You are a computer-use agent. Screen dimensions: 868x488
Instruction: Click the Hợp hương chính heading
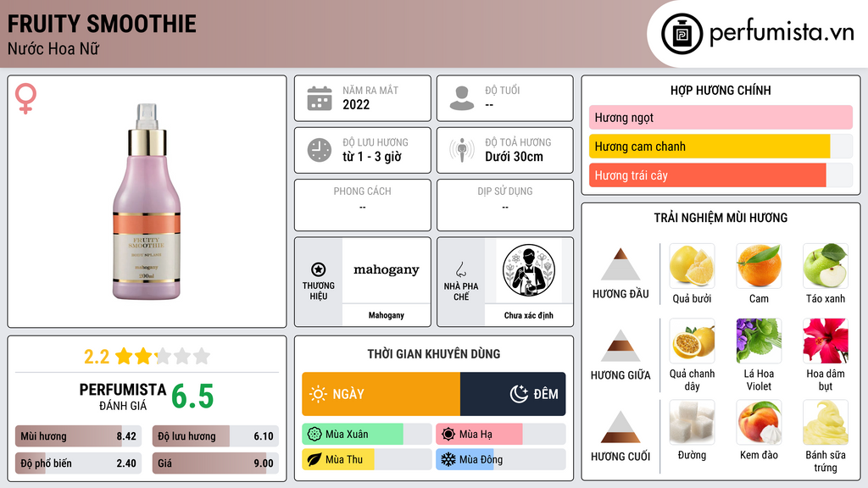click(721, 90)
